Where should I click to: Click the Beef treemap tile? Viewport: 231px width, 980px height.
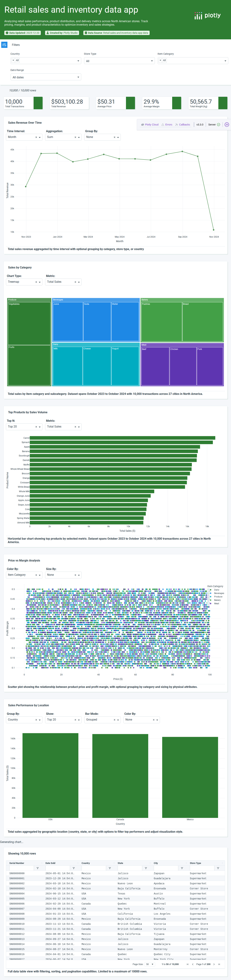click(155, 366)
